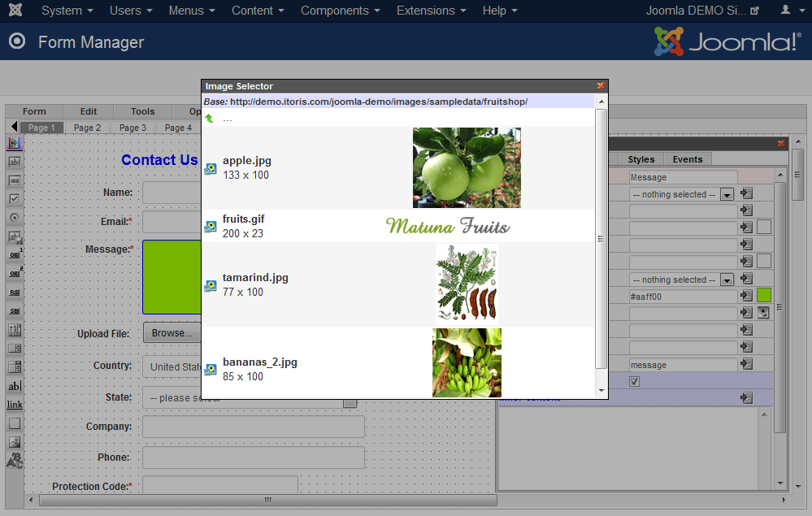Click the insert icon next to apple.jpg
The width and height of the screenshot is (812, 516).
tap(211, 168)
